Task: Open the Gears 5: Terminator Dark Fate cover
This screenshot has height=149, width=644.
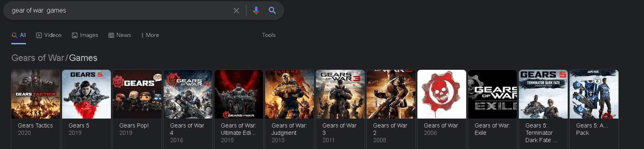Action: coord(543,94)
